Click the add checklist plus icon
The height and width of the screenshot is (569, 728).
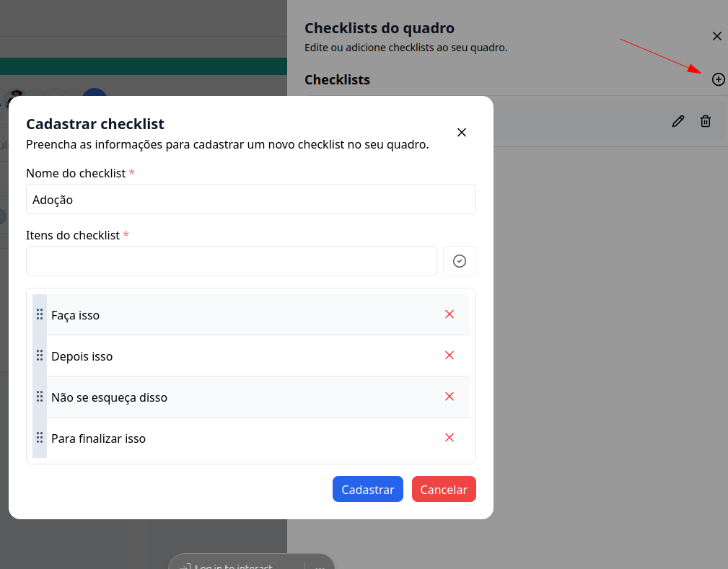(718, 79)
